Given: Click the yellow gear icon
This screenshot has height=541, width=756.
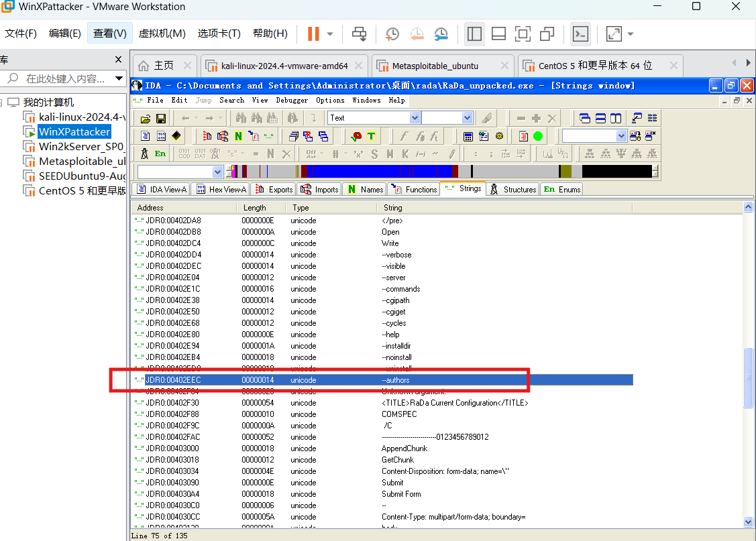Looking at the screenshot, I should [499, 136].
